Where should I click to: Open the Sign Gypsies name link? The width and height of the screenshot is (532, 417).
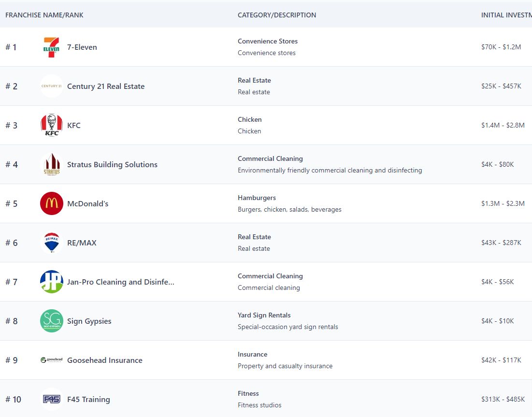(x=89, y=321)
